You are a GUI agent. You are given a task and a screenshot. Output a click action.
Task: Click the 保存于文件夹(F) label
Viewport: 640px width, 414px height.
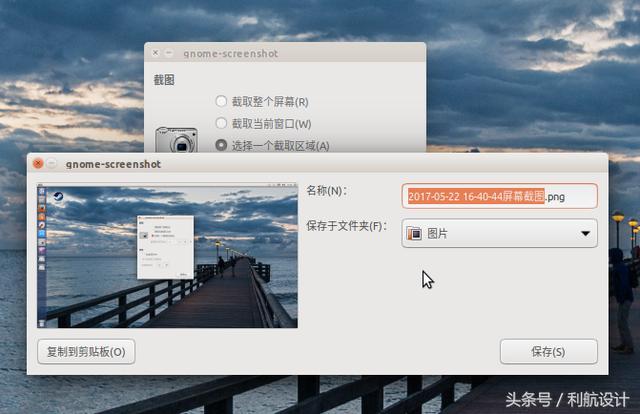pyautogui.click(x=346, y=226)
